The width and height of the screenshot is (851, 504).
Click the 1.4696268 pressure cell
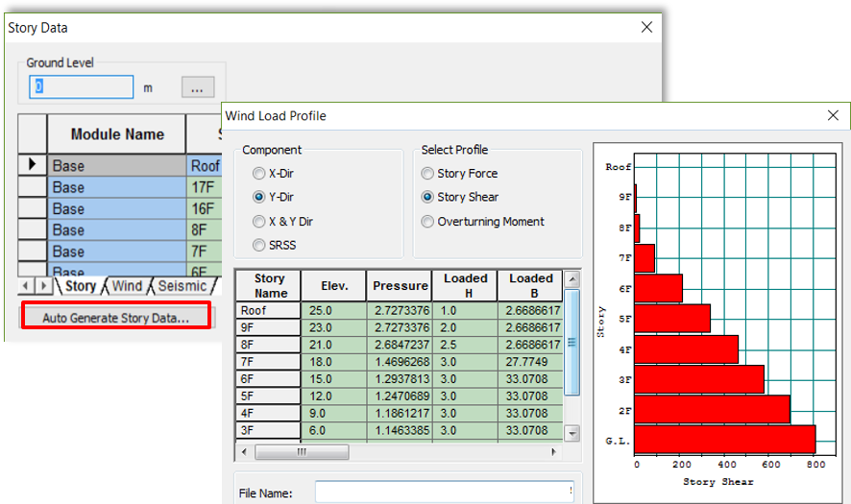pyautogui.click(x=400, y=362)
